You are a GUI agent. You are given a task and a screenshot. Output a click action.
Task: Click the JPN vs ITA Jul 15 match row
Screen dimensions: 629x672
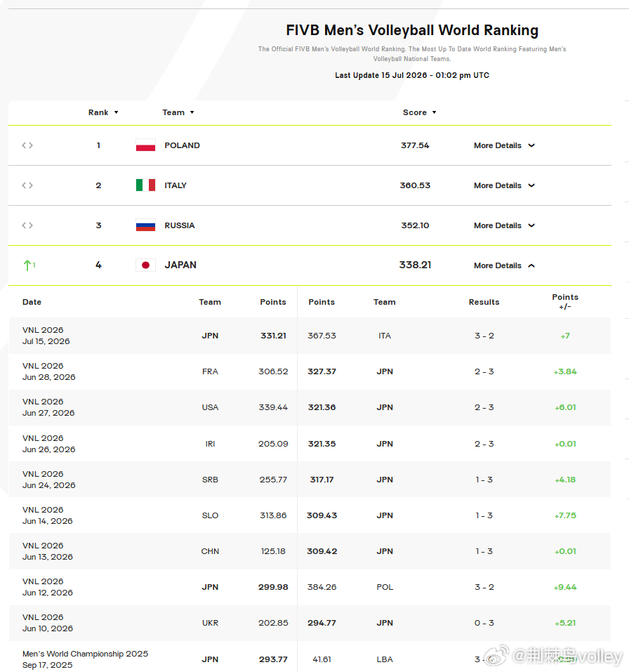pyautogui.click(x=310, y=336)
